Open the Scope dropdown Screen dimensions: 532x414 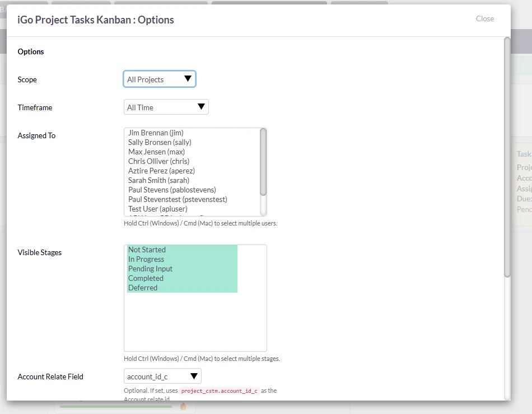[x=160, y=79]
